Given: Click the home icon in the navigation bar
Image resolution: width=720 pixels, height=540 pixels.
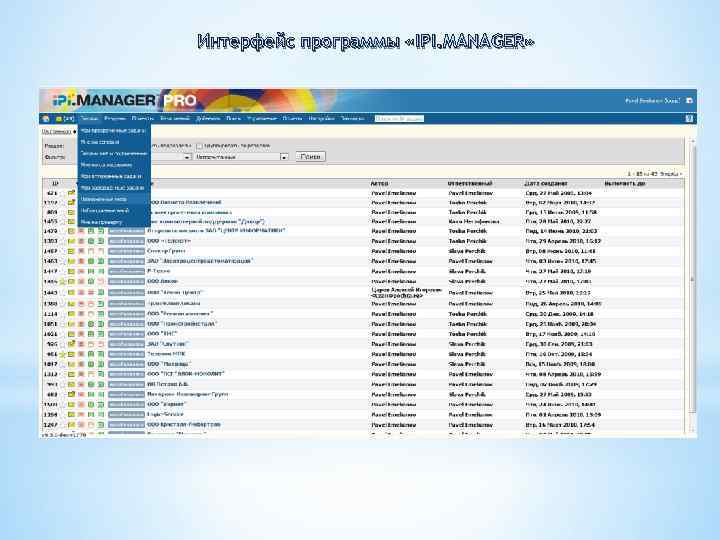Looking at the screenshot, I should [46, 118].
